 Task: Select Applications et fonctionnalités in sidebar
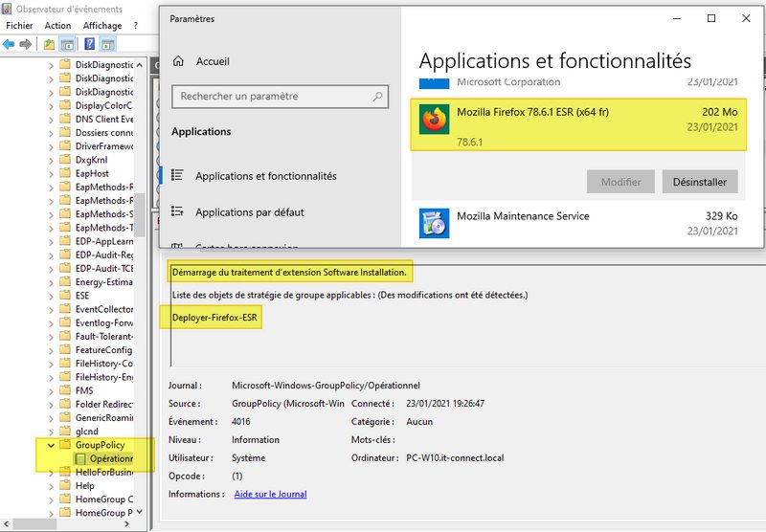pos(265,176)
